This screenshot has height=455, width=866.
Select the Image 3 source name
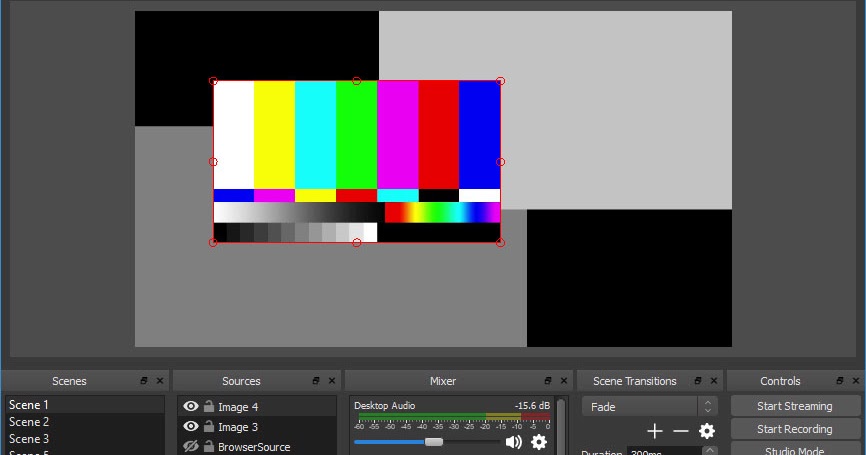click(x=238, y=427)
